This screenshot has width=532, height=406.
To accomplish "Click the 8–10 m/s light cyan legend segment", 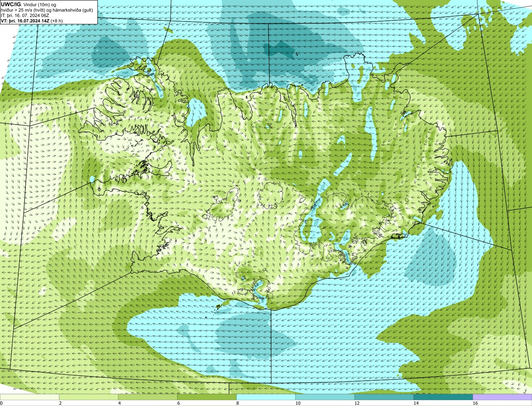I will coord(266,397).
